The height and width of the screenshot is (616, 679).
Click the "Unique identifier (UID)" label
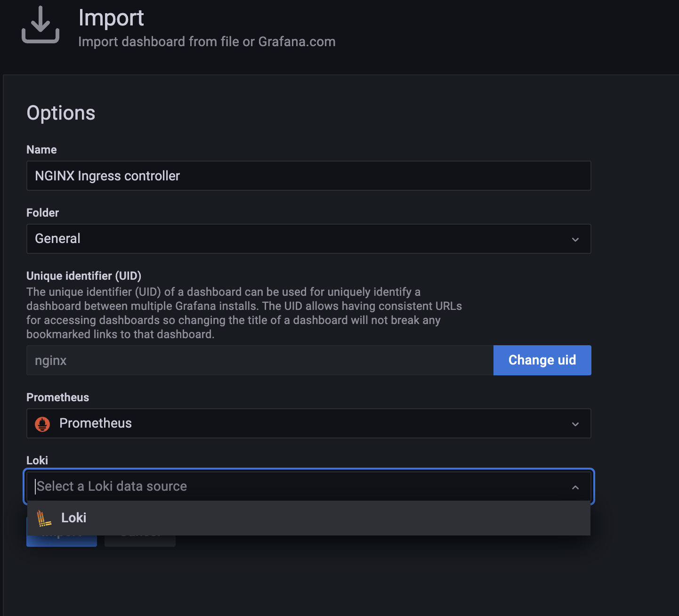[84, 276]
